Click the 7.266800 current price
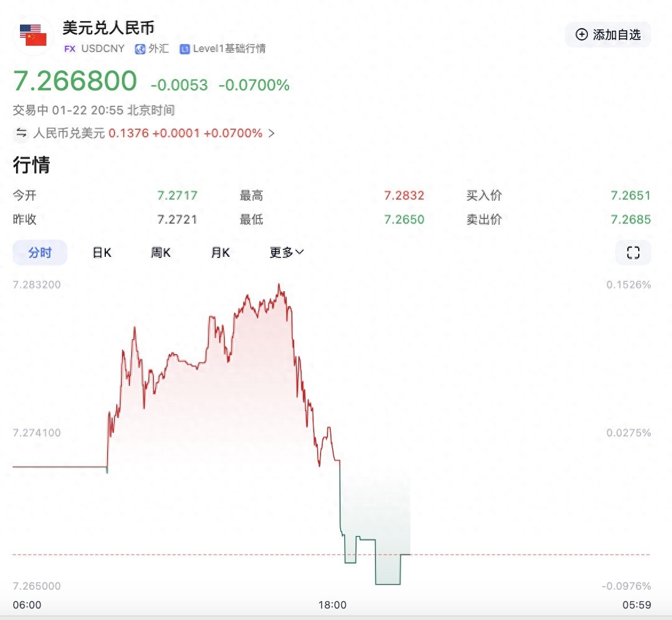Screen dimensions: 672x620 click(x=75, y=81)
